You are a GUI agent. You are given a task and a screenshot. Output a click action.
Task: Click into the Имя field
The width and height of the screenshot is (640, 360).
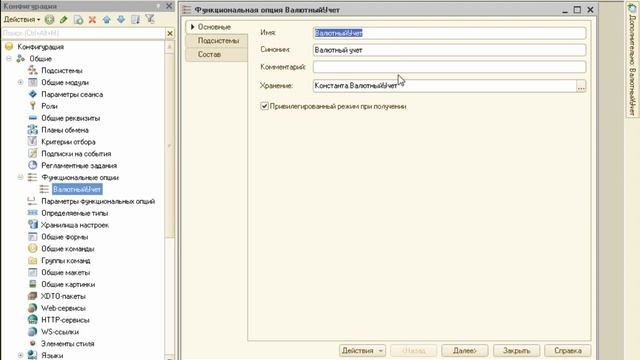[x=449, y=33]
